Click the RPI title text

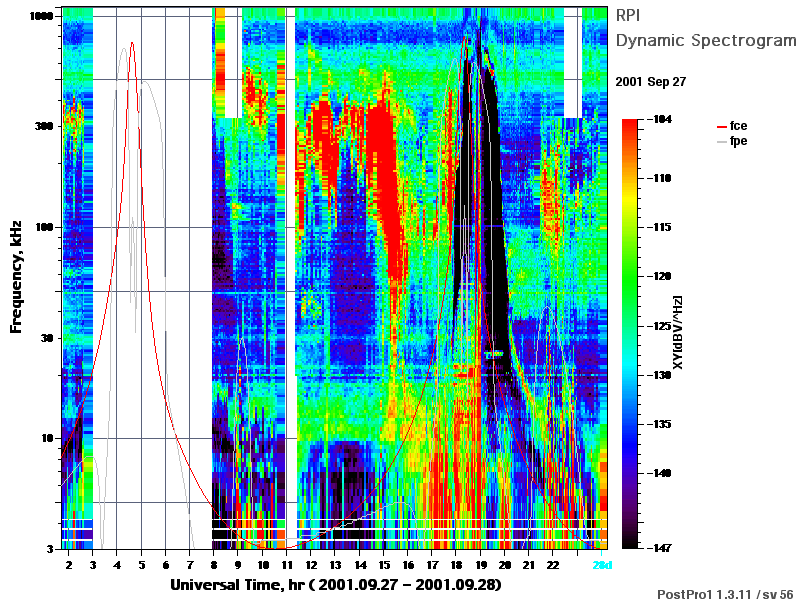pos(628,15)
